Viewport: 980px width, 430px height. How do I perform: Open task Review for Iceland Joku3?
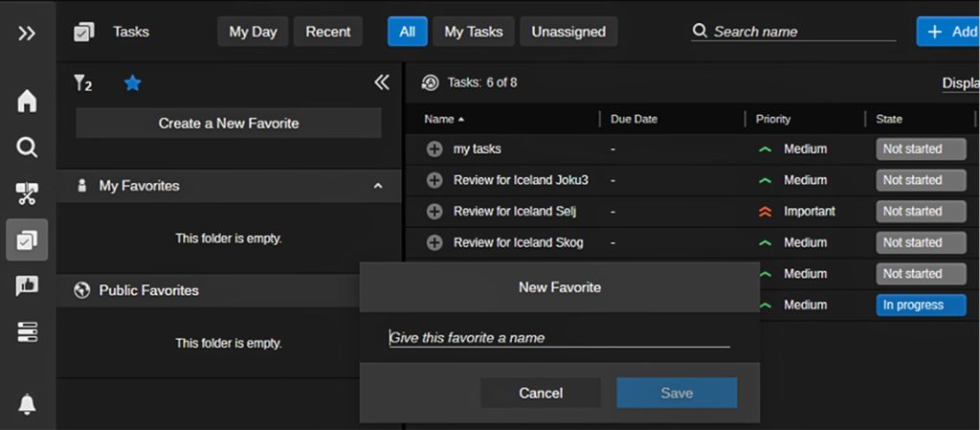pos(521,181)
